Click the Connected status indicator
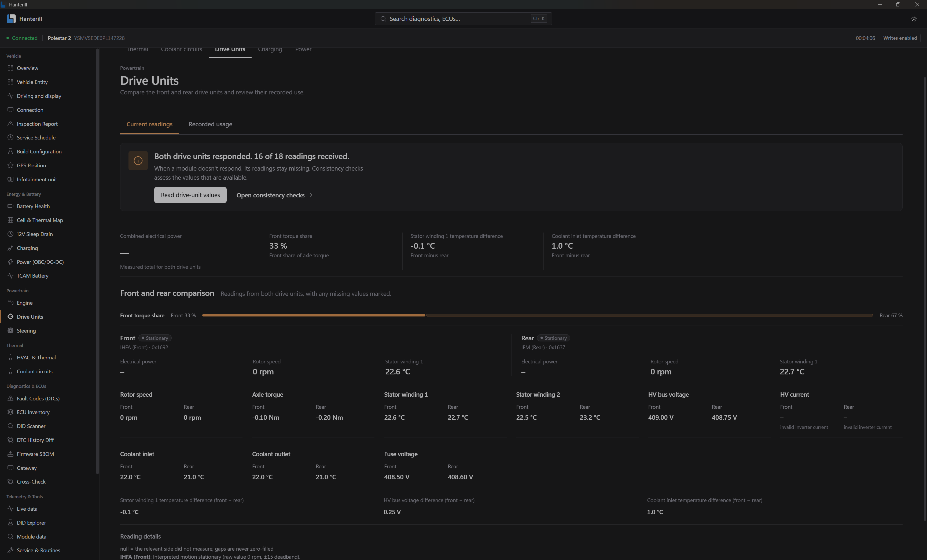 22,38
